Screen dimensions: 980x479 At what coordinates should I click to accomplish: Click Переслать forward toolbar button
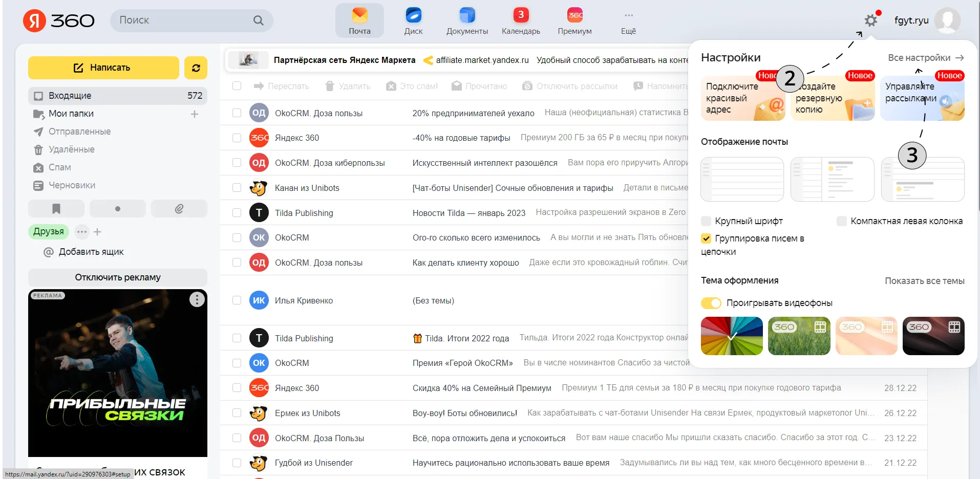(281, 86)
